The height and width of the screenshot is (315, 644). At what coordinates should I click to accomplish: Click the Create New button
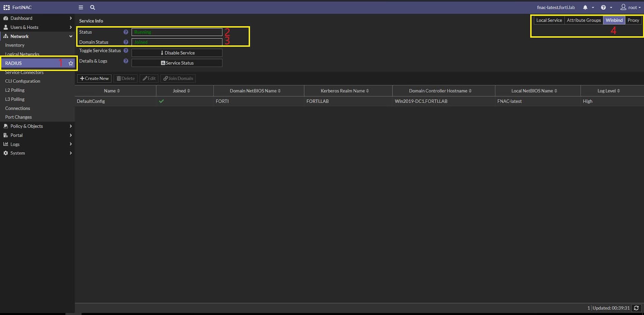pyautogui.click(x=94, y=78)
